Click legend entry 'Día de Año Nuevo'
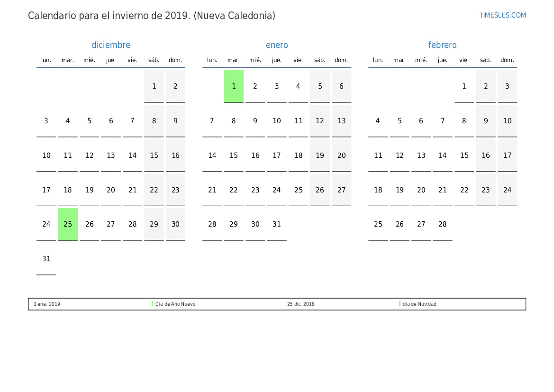The width and height of the screenshot is (554, 392). 175,304
